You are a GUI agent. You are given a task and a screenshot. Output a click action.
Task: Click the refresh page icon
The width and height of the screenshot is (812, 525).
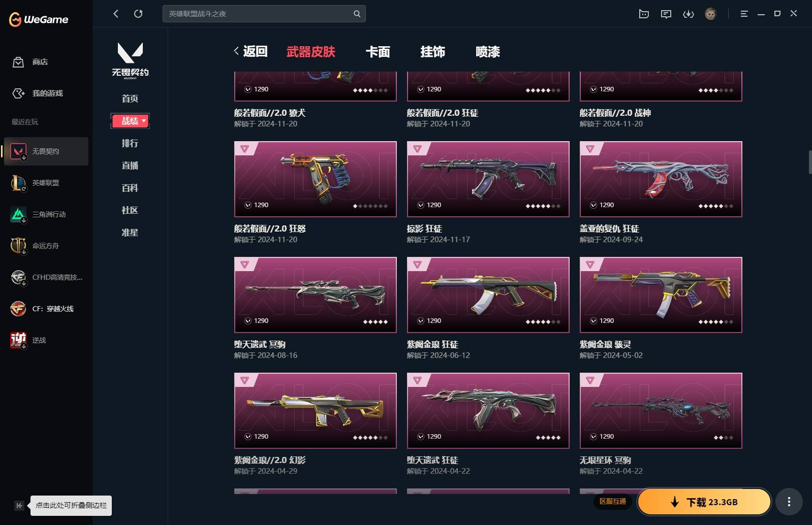[x=138, y=14]
